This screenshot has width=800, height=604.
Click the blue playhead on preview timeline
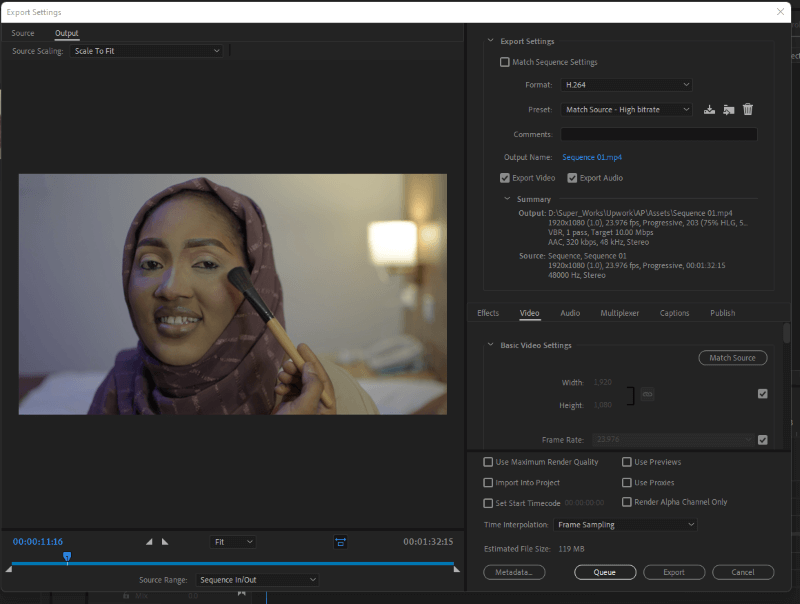[67, 557]
